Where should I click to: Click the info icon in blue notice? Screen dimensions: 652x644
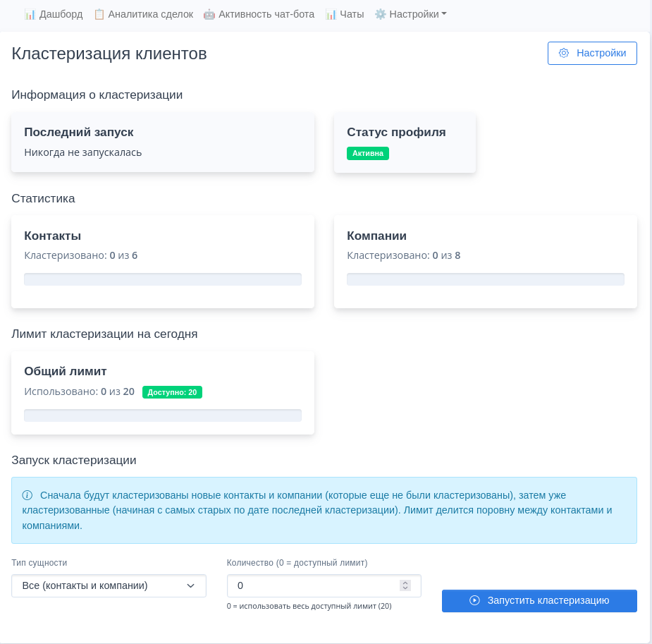coord(27,495)
